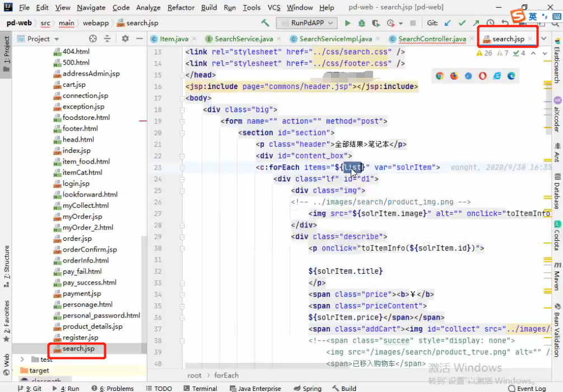The height and width of the screenshot is (392, 563).
Task: Click collapse all icon in Project panel
Action: point(107,39)
